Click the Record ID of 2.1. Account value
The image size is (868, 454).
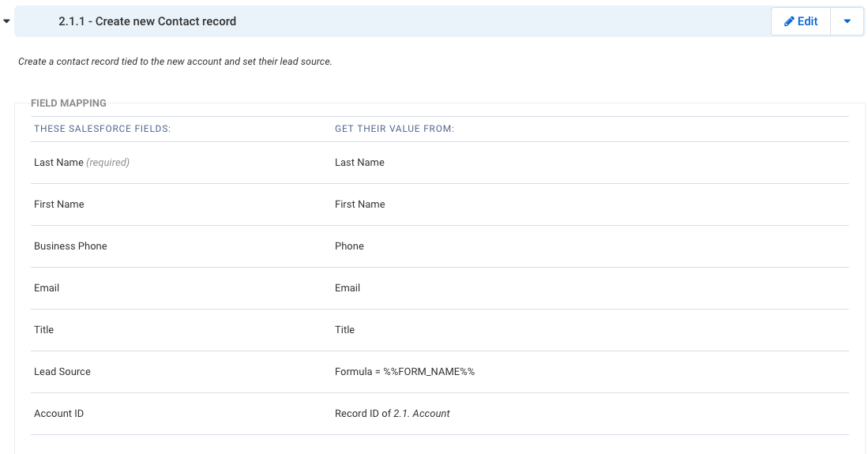392,414
